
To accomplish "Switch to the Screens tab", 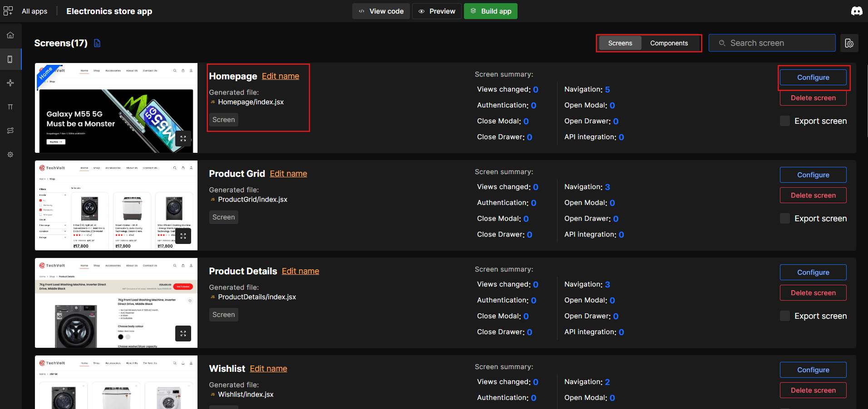I will pos(620,43).
